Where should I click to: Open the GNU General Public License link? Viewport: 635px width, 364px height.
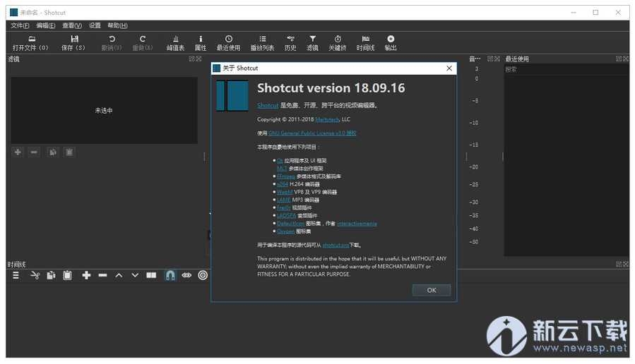(312, 133)
